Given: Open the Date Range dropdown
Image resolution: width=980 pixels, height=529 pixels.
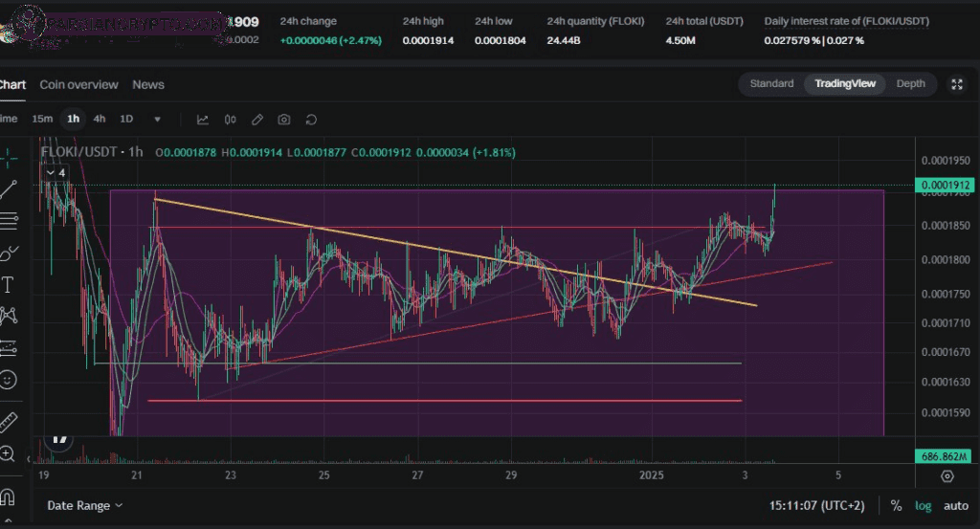Looking at the screenshot, I should 84,505.
